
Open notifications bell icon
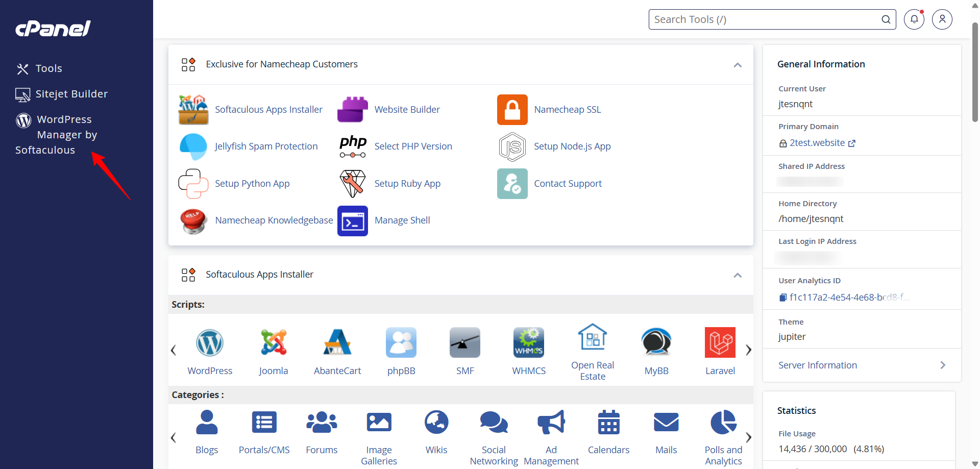(x=914, y=19)
